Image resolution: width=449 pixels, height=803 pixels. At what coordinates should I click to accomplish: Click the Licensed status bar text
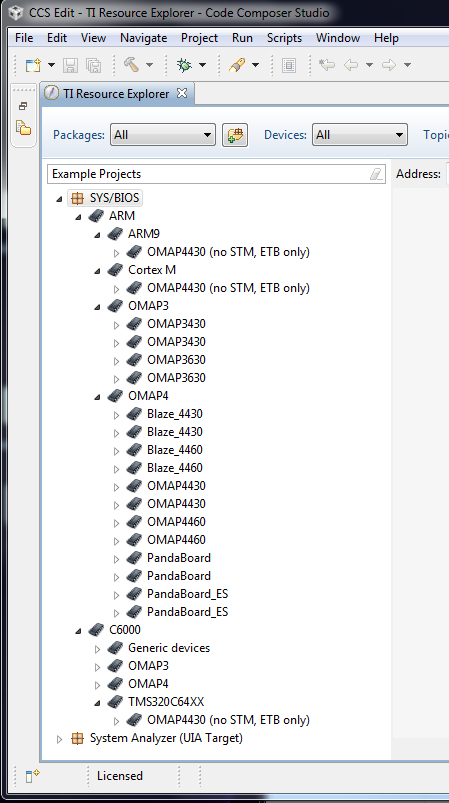click(x=120, y=776)
